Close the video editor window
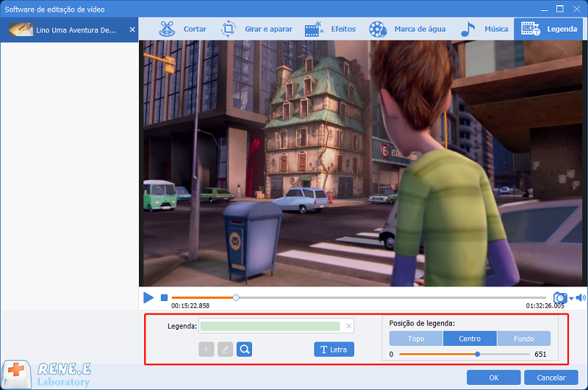This screenshot has height=390, width=588. [x=577, y=9]
